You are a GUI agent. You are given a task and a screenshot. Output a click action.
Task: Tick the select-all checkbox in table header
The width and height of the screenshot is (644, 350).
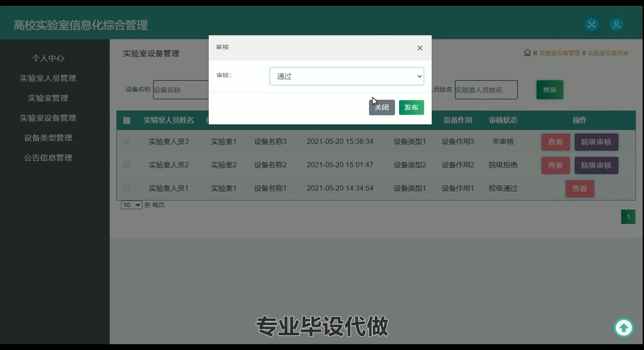coord(127,120)
